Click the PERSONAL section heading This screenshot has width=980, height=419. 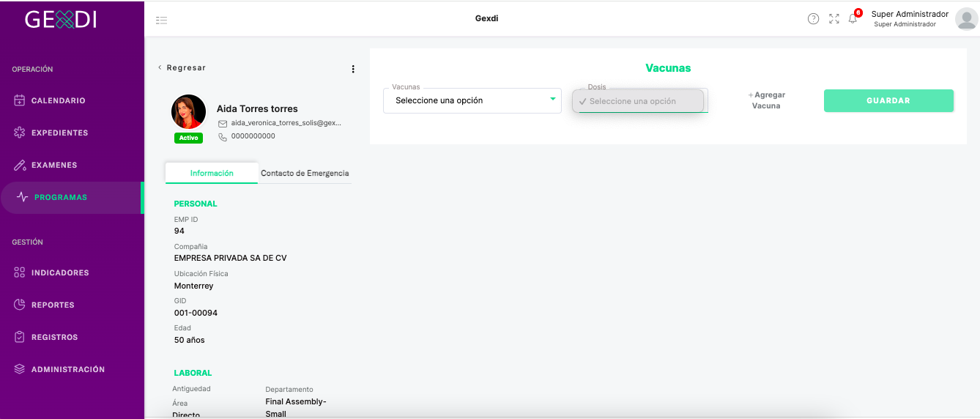[x=196, y=204]
